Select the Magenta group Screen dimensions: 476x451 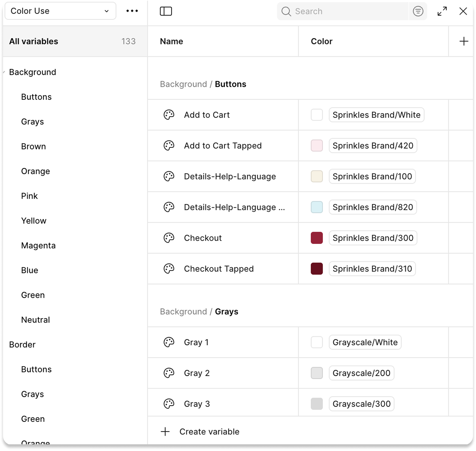click(38, 245)
